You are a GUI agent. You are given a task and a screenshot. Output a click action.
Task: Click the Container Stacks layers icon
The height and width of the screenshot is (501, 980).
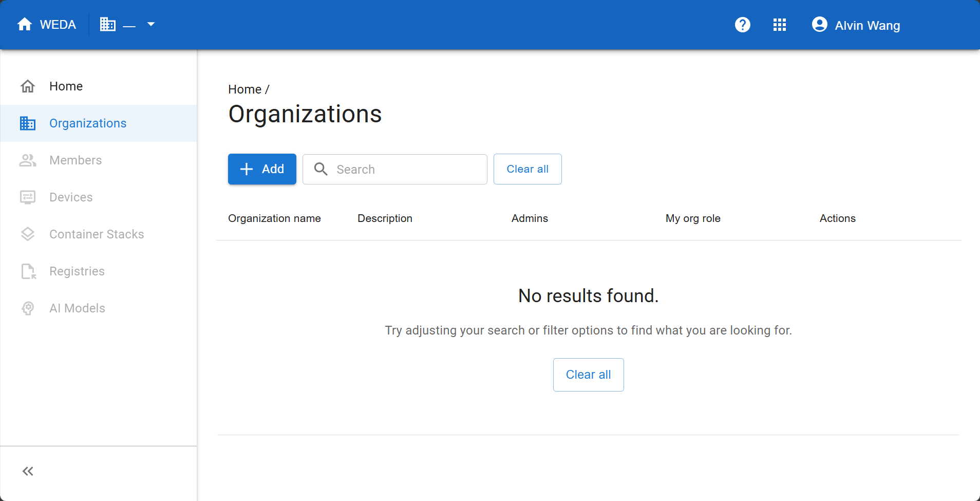28,234
